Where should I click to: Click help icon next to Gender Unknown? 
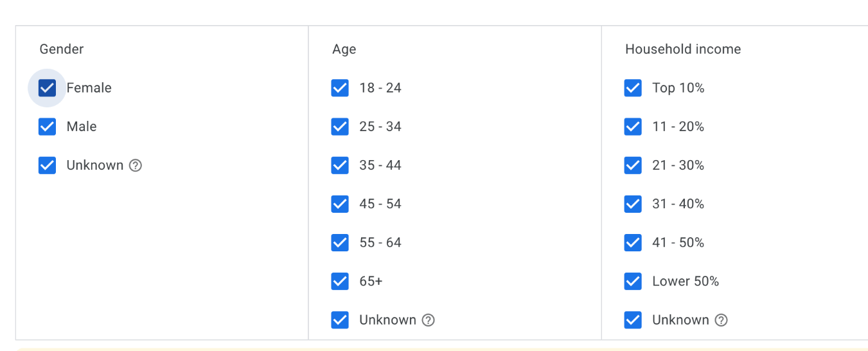[135, 165]
